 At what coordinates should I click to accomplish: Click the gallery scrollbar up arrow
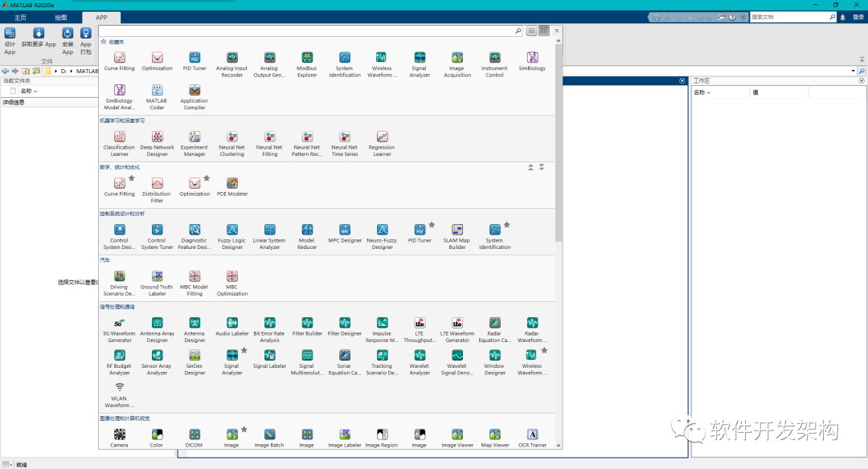(x=558, y=41)
